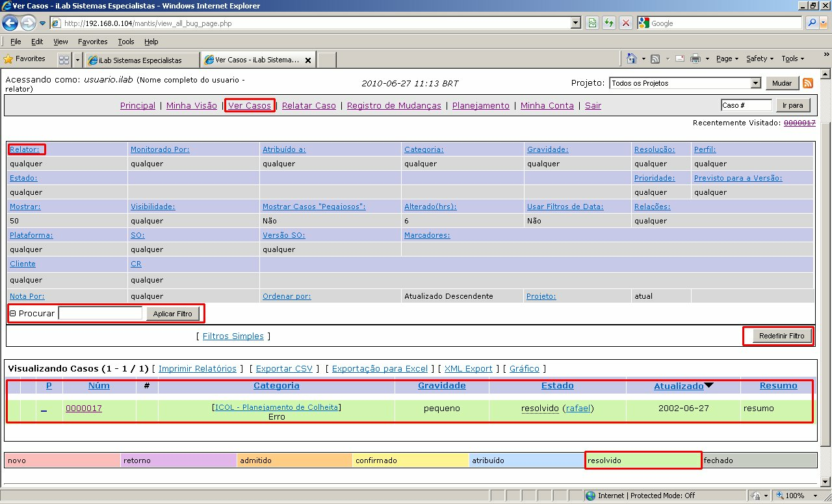Open the View menu
Screen dimensions: 832x504
60,42
